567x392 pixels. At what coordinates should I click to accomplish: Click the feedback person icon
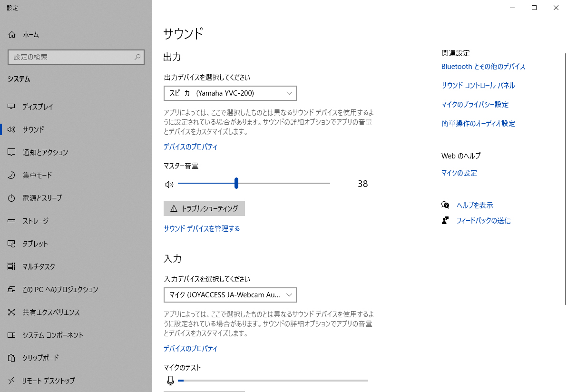coord(445,221)
